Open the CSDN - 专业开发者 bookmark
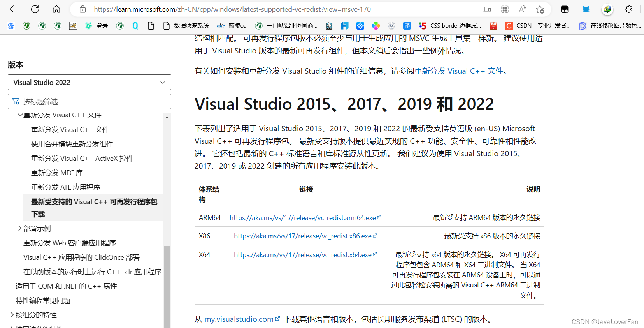The height and width of the screenshot is (328, 644). pyautogui.click(x=538, y=26)
